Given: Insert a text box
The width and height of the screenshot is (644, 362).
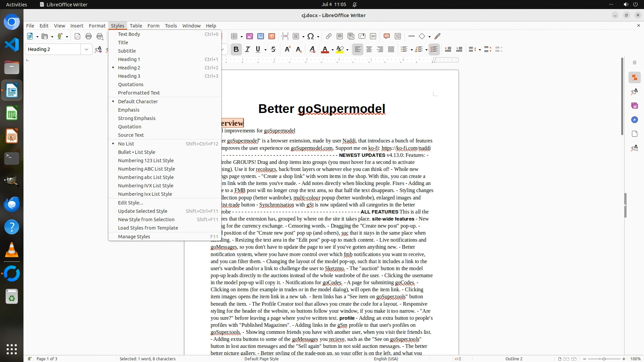Looking at the screenshot, I should [272, 36].
